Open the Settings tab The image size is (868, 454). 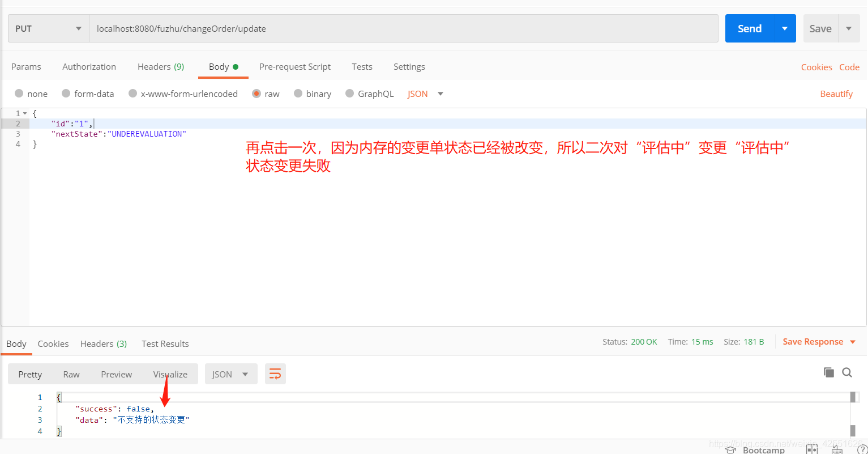pos(409,66)
